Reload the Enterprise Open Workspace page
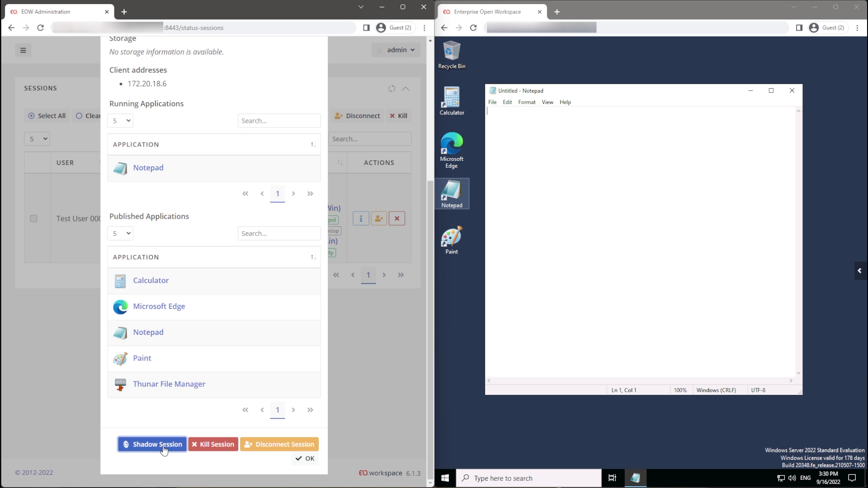 pos(473,28)
